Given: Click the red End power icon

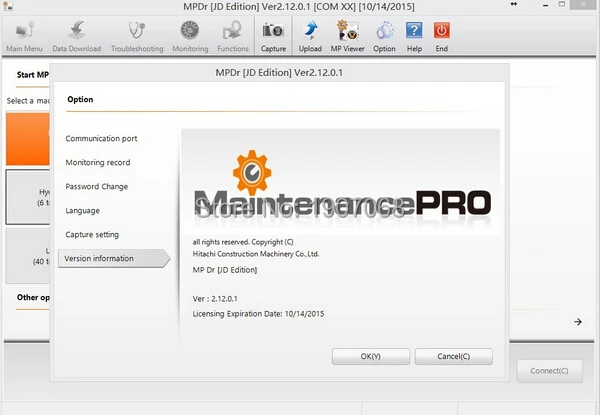Looking at the screenshot, I should [442, 37].
